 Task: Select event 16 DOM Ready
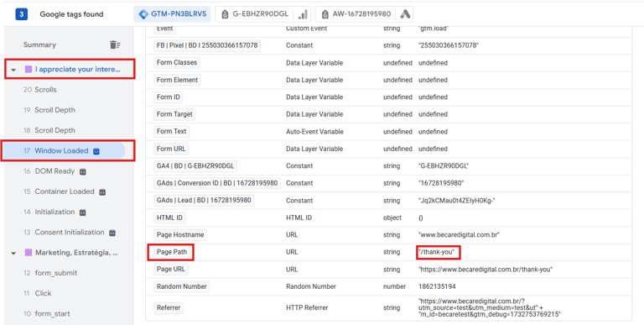pos(49,171)
